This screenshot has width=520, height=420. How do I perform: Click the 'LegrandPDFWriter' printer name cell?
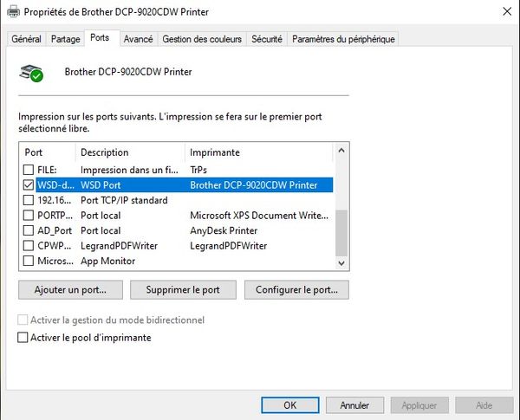pyautogui.click(x=229, y=246)
